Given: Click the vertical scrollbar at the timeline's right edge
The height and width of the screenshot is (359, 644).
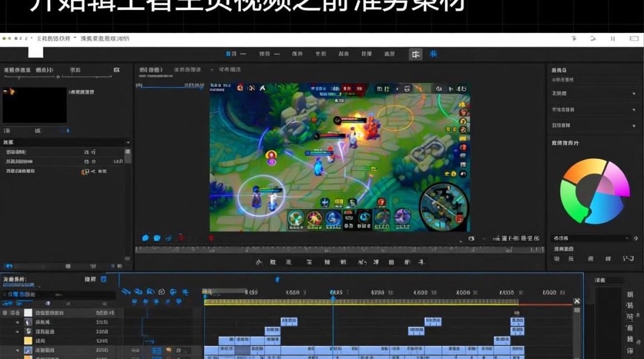Looking at the screenshot, I should tap(577, 332).
